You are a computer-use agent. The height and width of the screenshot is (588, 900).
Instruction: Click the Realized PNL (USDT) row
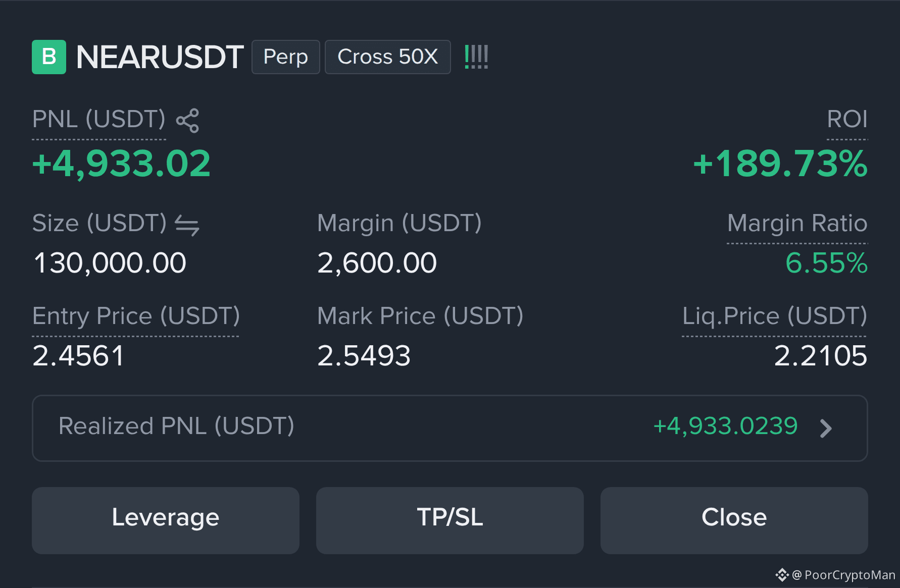(x=450, y=428)
